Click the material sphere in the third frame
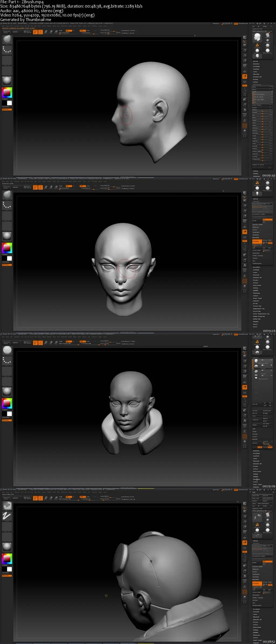This screenshot has width=276, height=644. pyautogui.click(x=7, y=391)
